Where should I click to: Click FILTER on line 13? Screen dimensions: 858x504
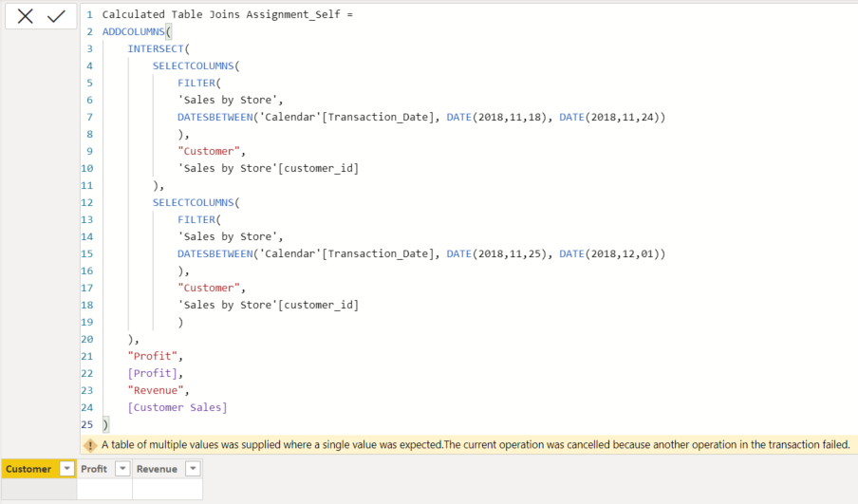click(196, 219)
